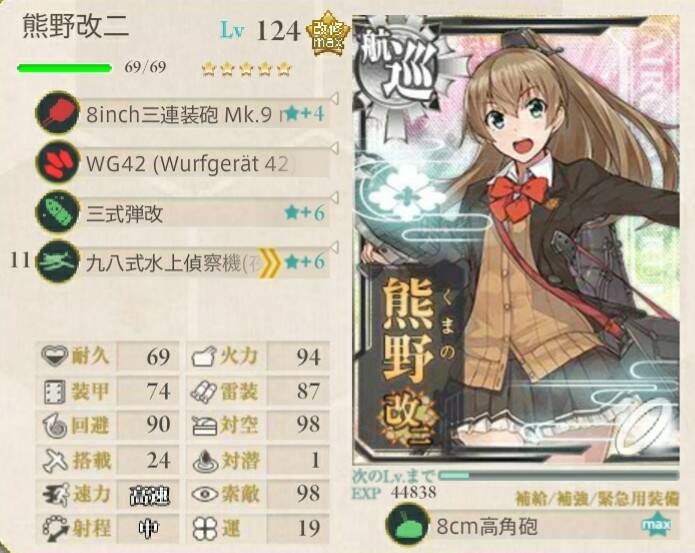Screen dimensions: 695x553
Task: Click the green Type 3 shell icon
Action: (x=57, y=212)
